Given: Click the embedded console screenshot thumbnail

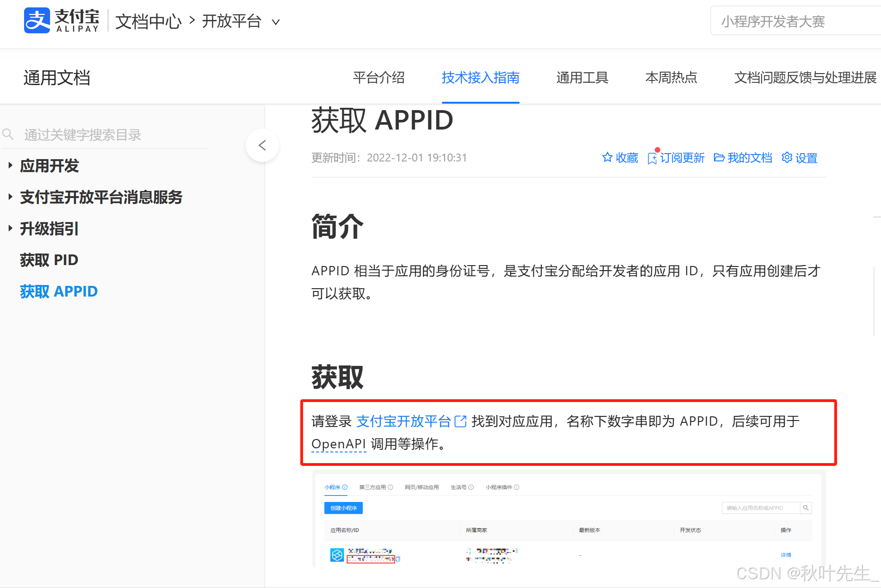Looking at the screenshot, I should coord(569,519).
